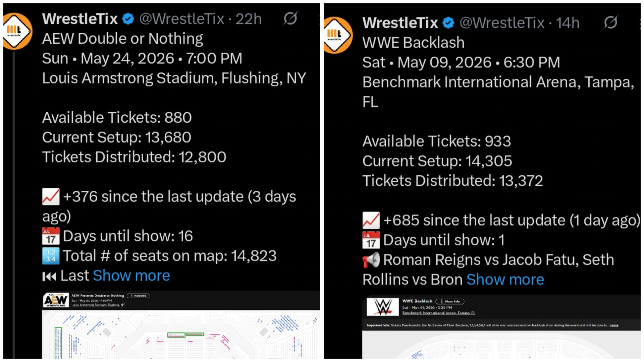The width and height of the screenshot is (644, 362).
Task: Open More Info on WWE Backlash map
Action: coord(450,301)
